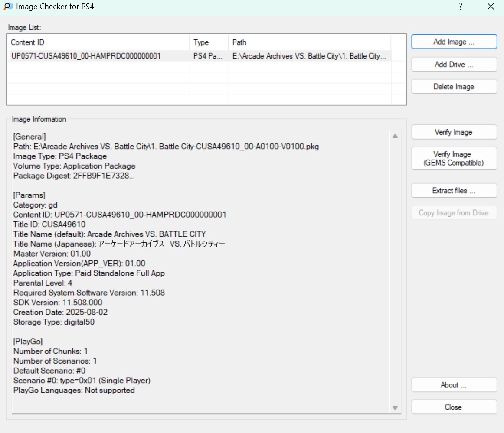Click the Path column header
The width and height of the screenshot is (504, 433).
pyautogui.click(x=309, y=42)
